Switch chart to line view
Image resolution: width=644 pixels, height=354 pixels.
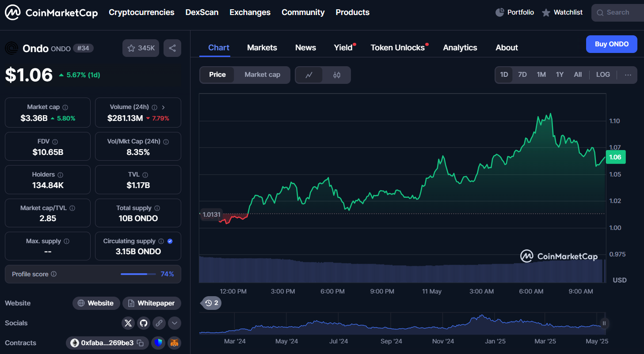click(309, 75)
